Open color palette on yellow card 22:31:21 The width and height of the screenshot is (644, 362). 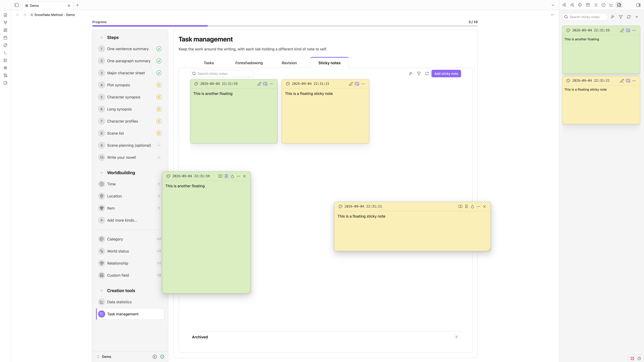pos(288,84)
